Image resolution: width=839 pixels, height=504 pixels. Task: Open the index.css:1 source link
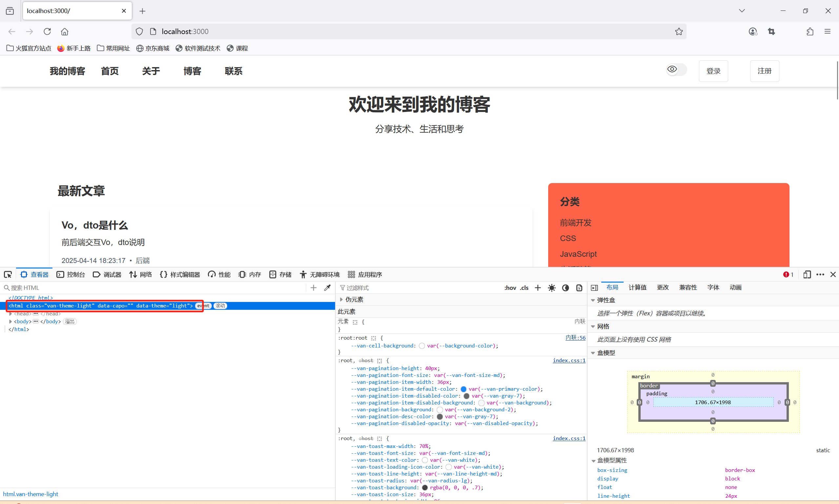pos(569,360)
